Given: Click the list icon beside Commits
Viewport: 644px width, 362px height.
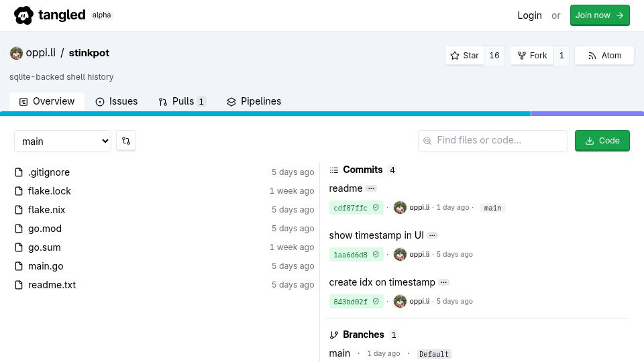Looking at the screenshot, I should click(334, 170).
